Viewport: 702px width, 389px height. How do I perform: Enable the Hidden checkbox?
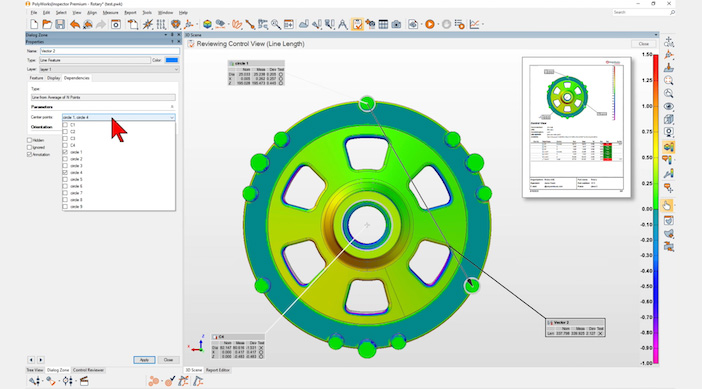coord(30,140)
